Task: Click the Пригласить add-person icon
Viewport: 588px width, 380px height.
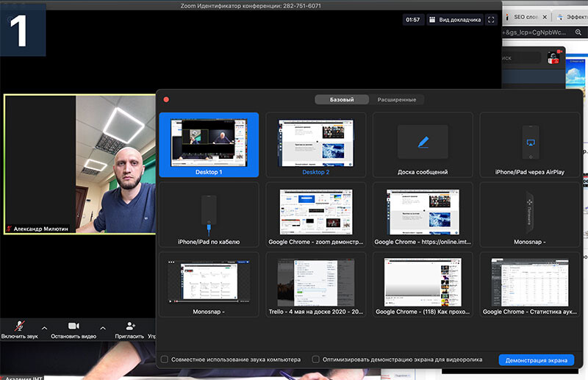Action: [130, 326]
